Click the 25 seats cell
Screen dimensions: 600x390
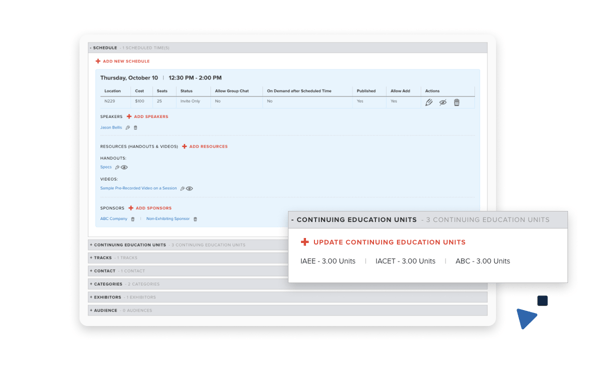(159, 101)
